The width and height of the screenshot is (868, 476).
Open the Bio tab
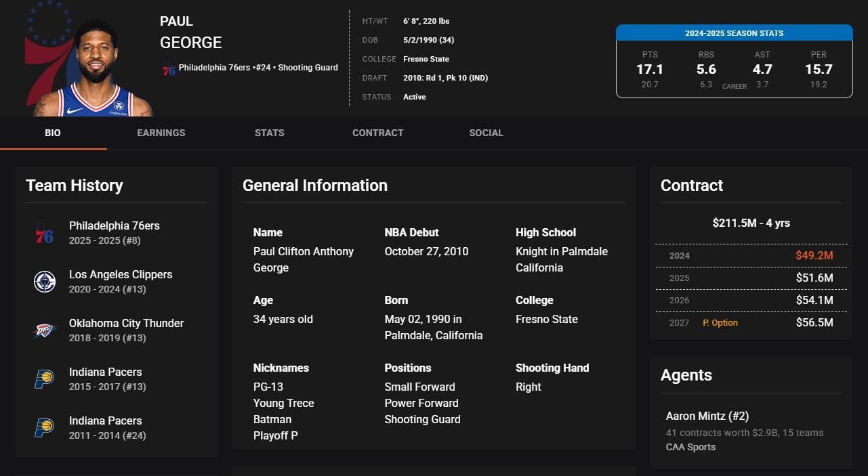click(53, 133)
